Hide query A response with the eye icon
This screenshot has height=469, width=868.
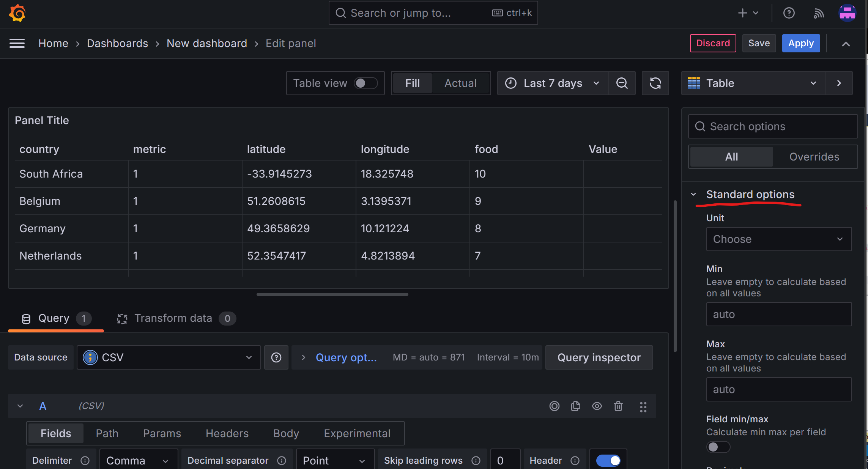(x=597, y=406)
